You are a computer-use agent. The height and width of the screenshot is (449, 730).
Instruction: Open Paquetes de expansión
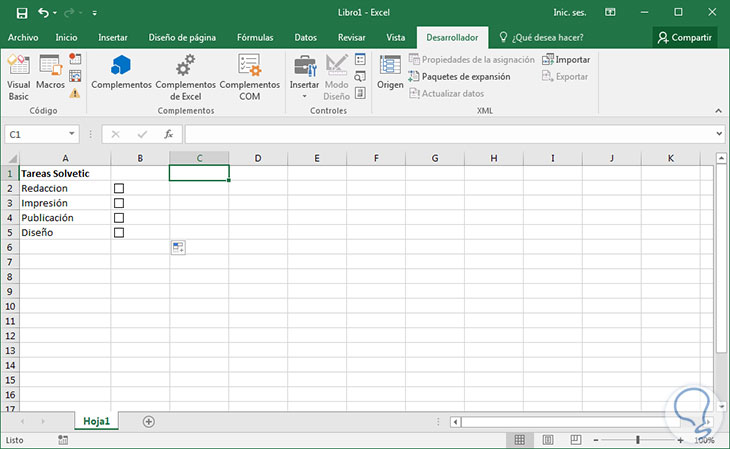(459, 76)
